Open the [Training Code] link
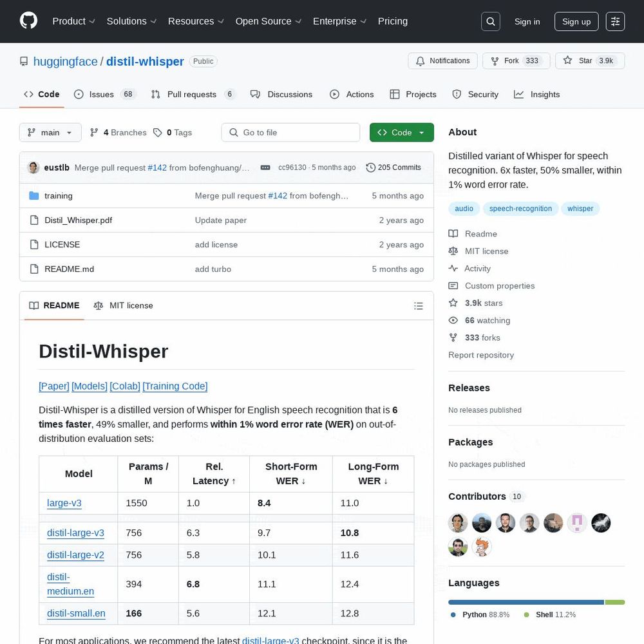Image resolution: width=644 pixels, height=644 pixels. tap(175, 386)
